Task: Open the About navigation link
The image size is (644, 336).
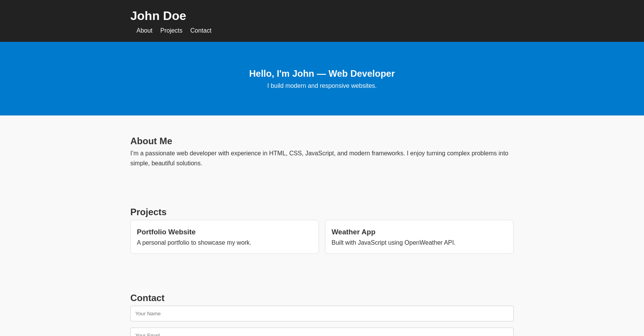Action: pyautogui.click(x=144, y=31)
